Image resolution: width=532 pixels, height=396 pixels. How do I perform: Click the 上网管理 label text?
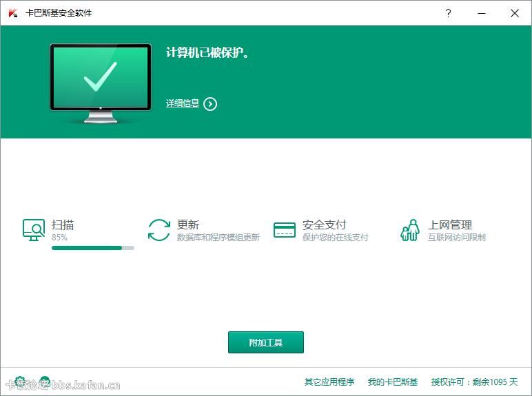coord(450,225)
